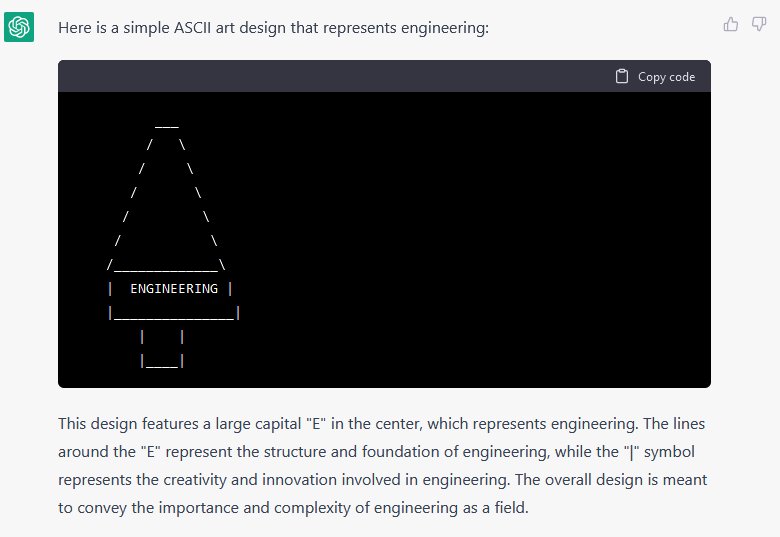This screenshot has width=780, height=537.
Task: Click the ENGINEERING text in the ASCII art
Action: coord(174,288)
